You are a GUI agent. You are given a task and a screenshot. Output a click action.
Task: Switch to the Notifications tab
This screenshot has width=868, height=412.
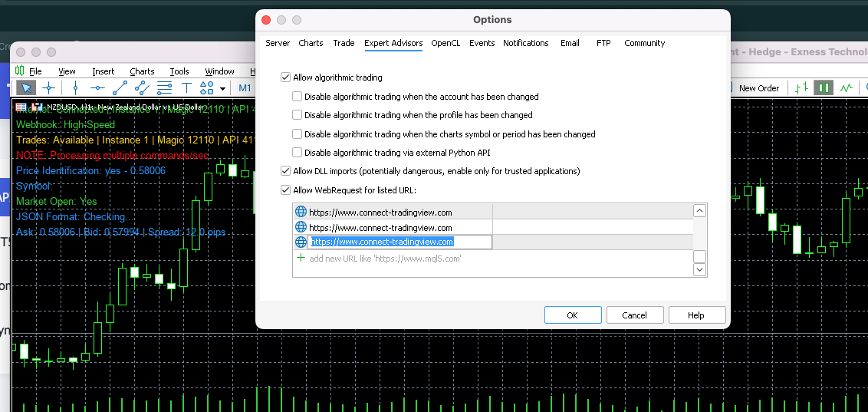click(525, 43)
